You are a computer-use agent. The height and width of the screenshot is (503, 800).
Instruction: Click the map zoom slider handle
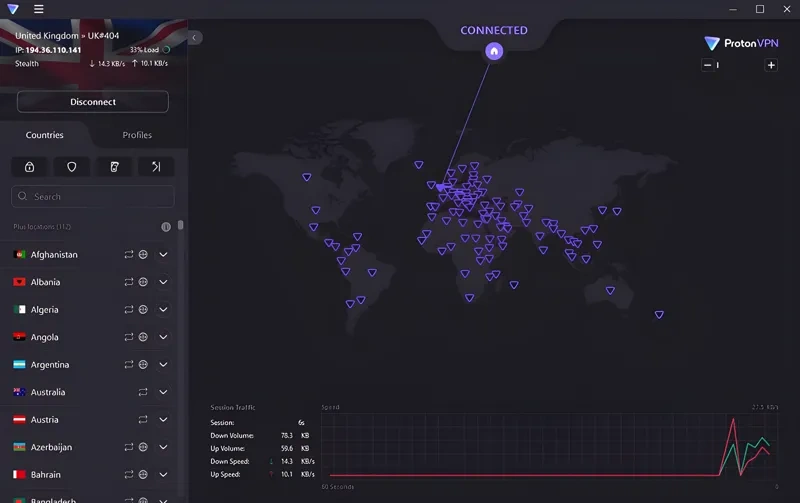click(x=717, y=65)
